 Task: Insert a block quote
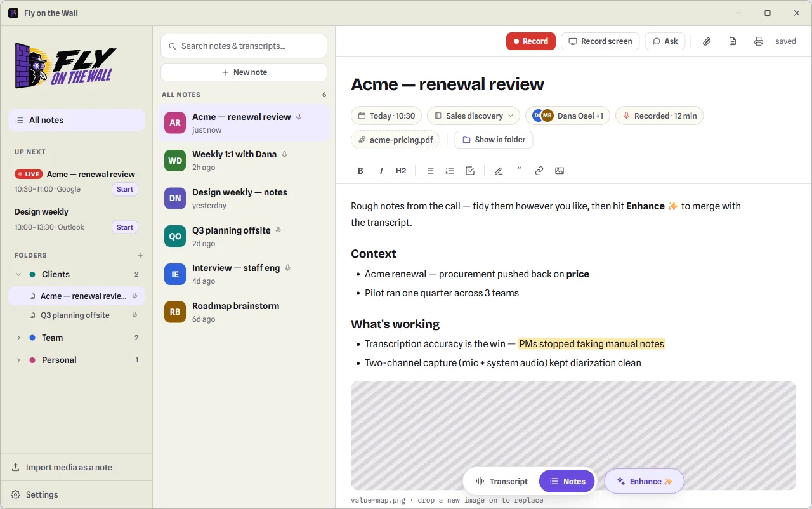point(519,171)
